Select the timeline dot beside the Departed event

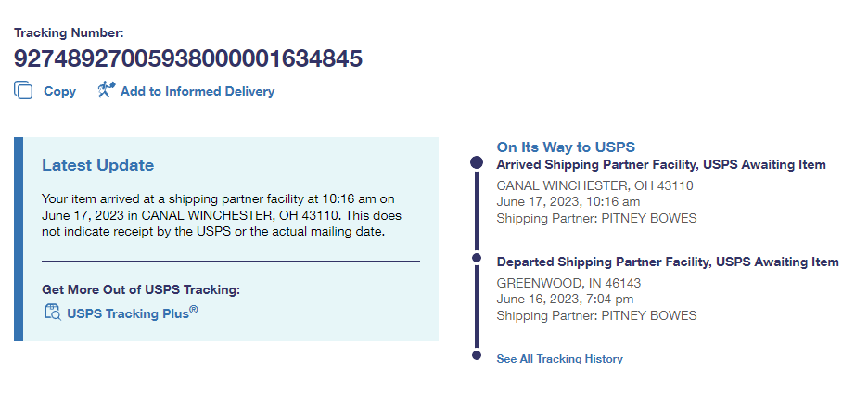[477, 258]
